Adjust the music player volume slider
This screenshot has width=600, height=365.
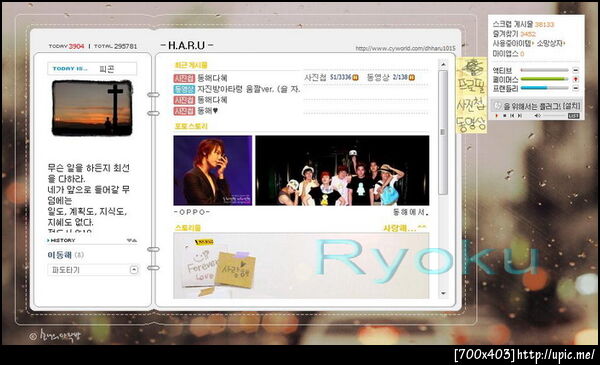[554, 116]
